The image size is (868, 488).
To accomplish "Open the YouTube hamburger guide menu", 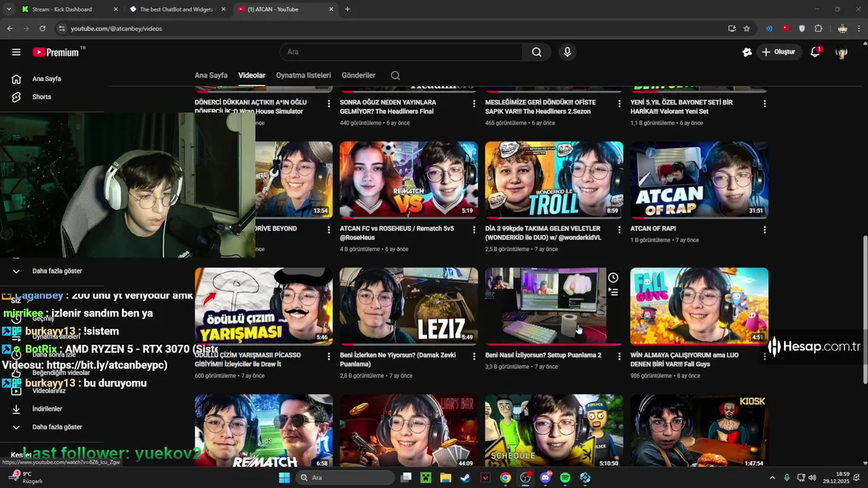I will pos(16,52).
